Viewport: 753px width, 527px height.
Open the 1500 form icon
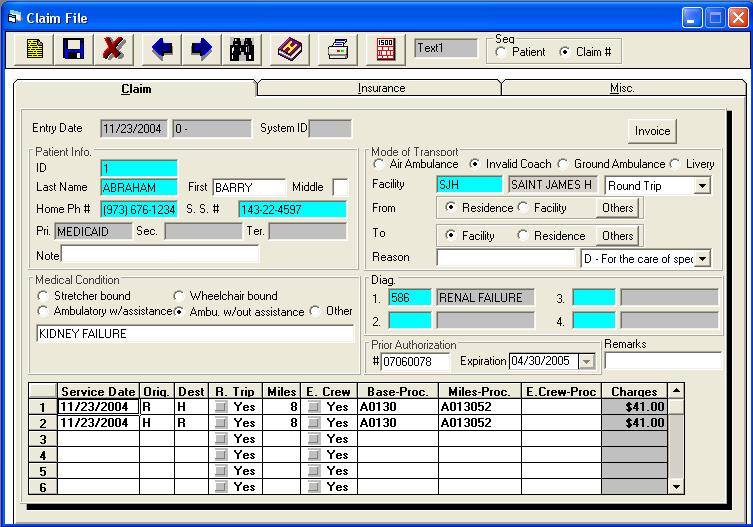[386, 49]
